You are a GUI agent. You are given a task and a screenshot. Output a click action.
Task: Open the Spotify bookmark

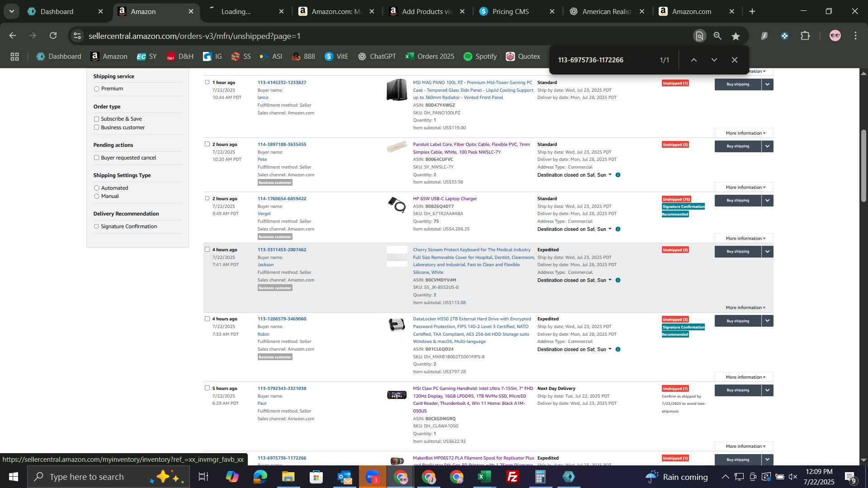point(480,56)
